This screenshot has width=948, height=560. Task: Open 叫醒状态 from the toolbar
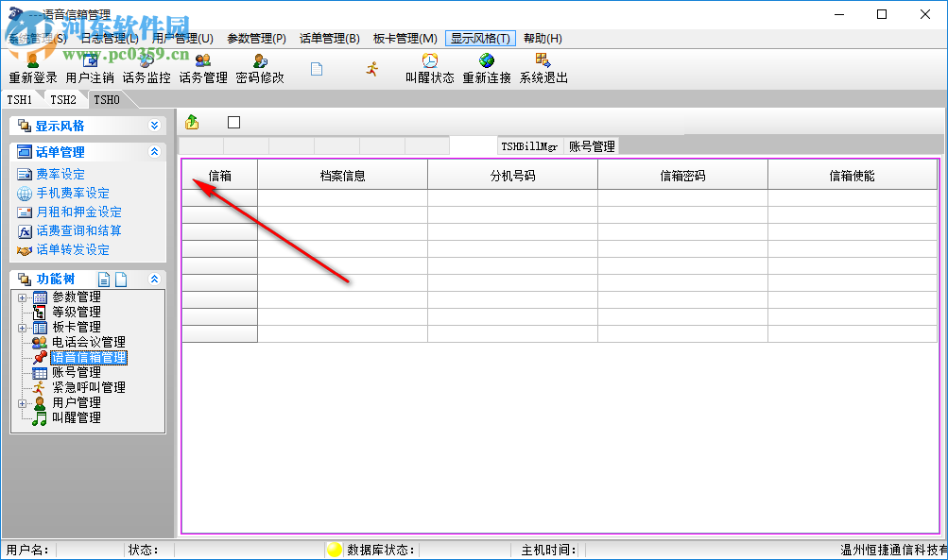tap(431, 68)
